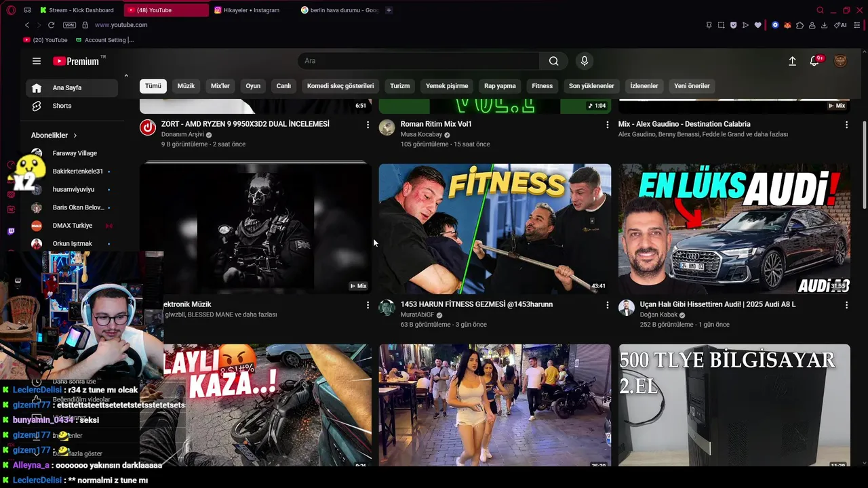The image size is (868, 488).
Task: Open the Opera menu logo
Action: coord(11,10)
